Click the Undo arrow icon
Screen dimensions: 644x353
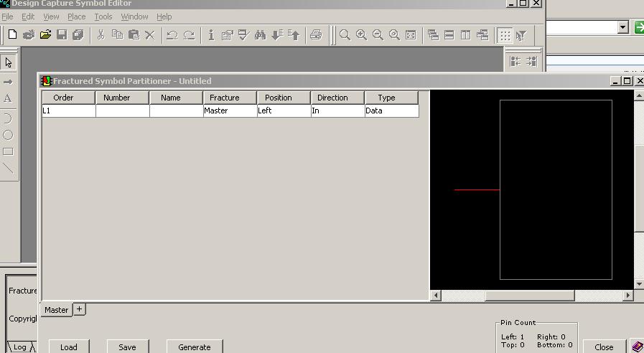(172, 35)
